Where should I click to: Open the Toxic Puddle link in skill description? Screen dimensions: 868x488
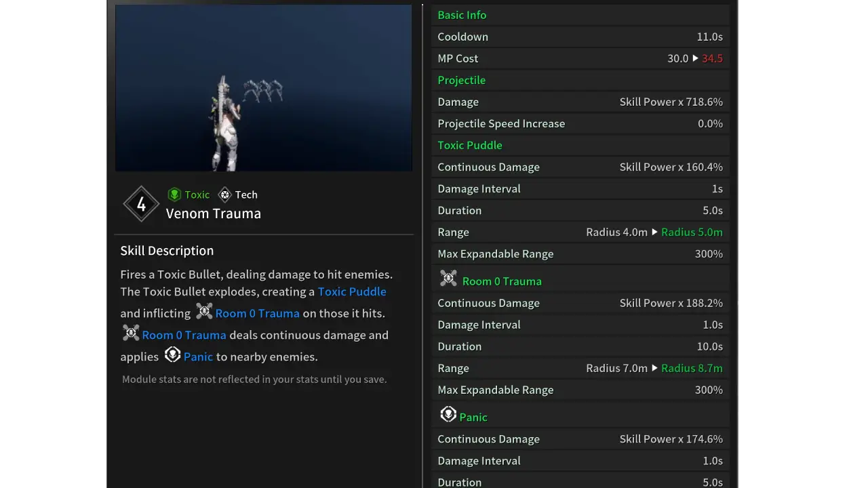(352, 291)
